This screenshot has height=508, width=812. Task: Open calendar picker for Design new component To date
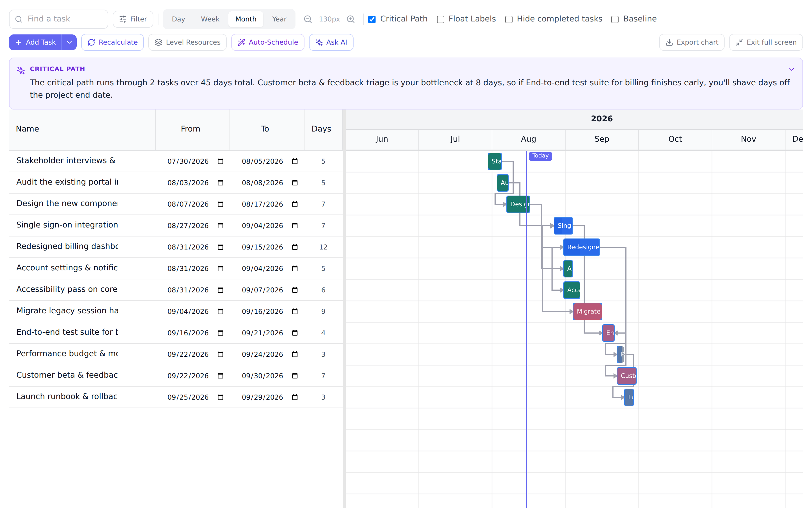click(295, 204)
